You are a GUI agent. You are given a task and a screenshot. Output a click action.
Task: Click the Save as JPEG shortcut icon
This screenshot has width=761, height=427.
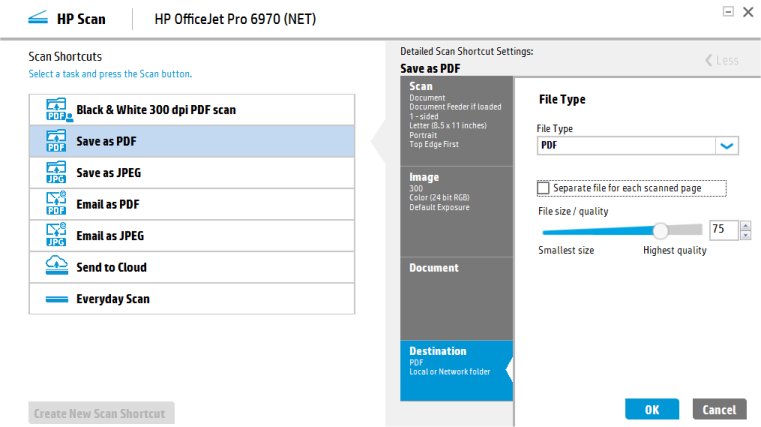pos(56,172)
